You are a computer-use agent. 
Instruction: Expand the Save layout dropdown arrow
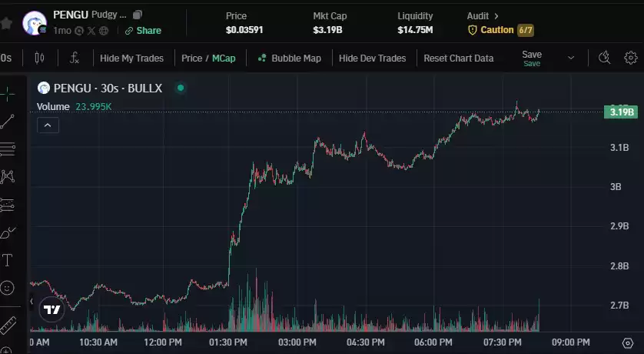(571, 58)
